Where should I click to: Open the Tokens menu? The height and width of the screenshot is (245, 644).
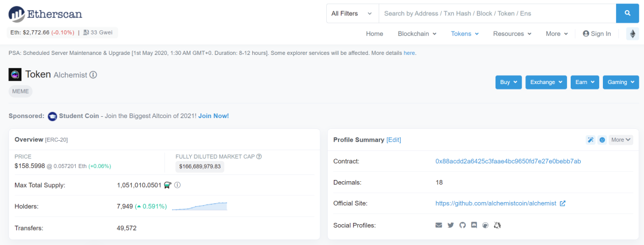pyautogui.click(x=465, y=34)
